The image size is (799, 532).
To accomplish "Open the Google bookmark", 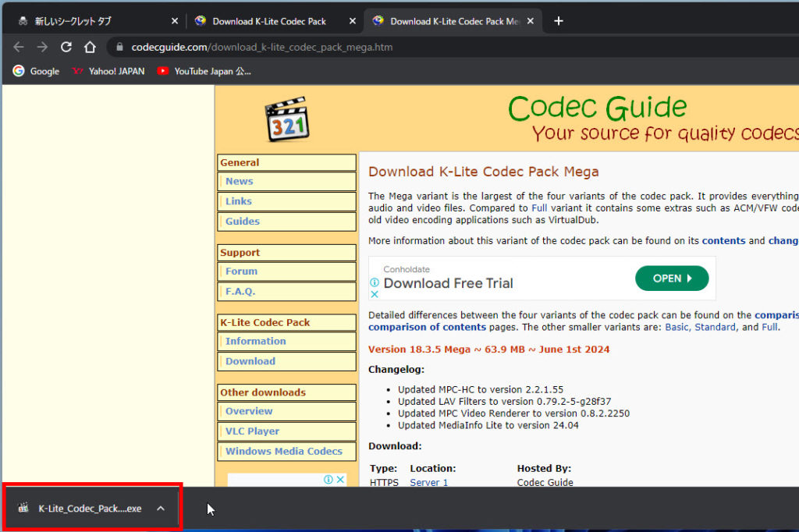I will click(36, 71).
